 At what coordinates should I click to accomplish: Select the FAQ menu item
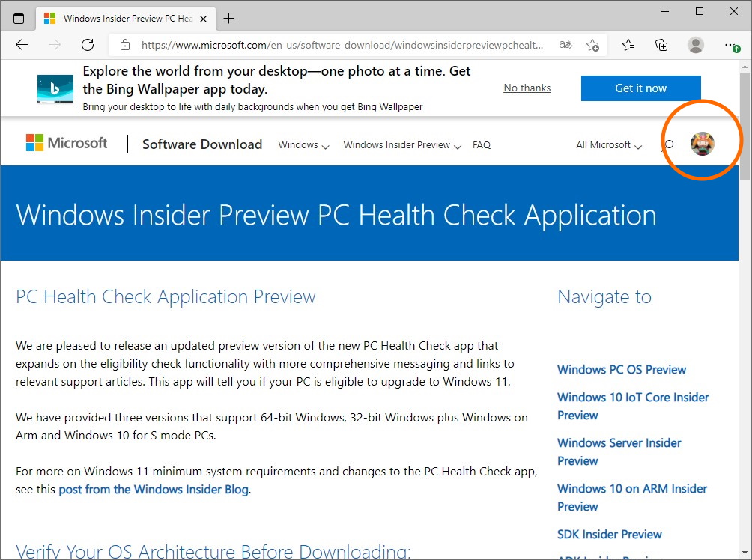(482, 144)
